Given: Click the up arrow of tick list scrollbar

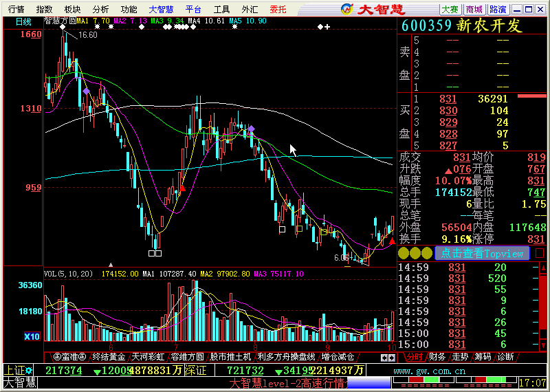Looking at the screenshot, I should click(543, 268).
